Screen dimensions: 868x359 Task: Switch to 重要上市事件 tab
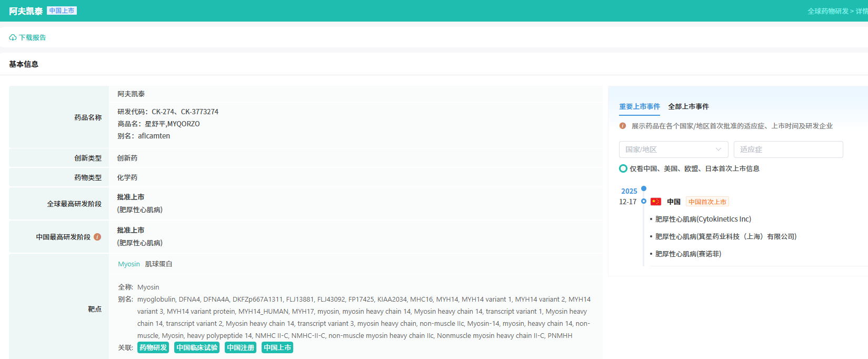(640, 106)
